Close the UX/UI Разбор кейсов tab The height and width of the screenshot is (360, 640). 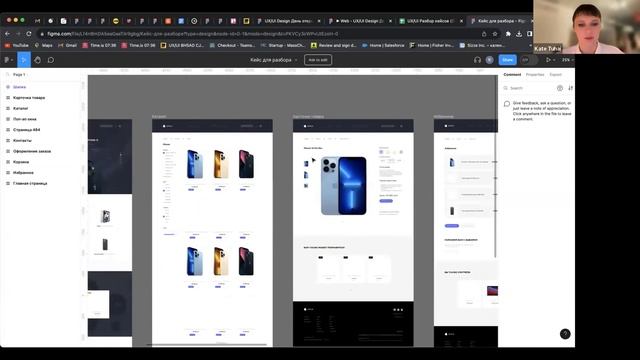(462, 21)
